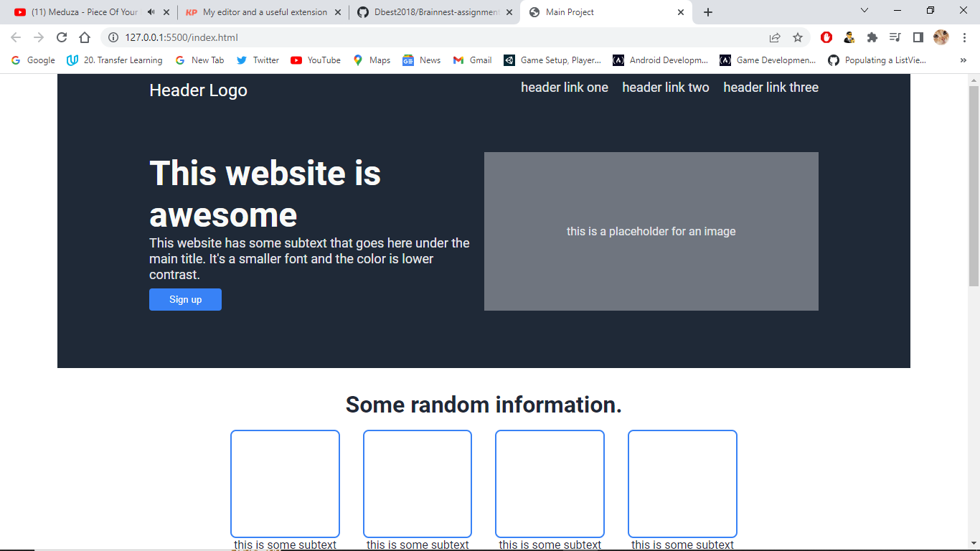The image size is (980, 551).
Task: Switch to the Dbest2018/Brainnest GitHub tab
Action: 435,12
